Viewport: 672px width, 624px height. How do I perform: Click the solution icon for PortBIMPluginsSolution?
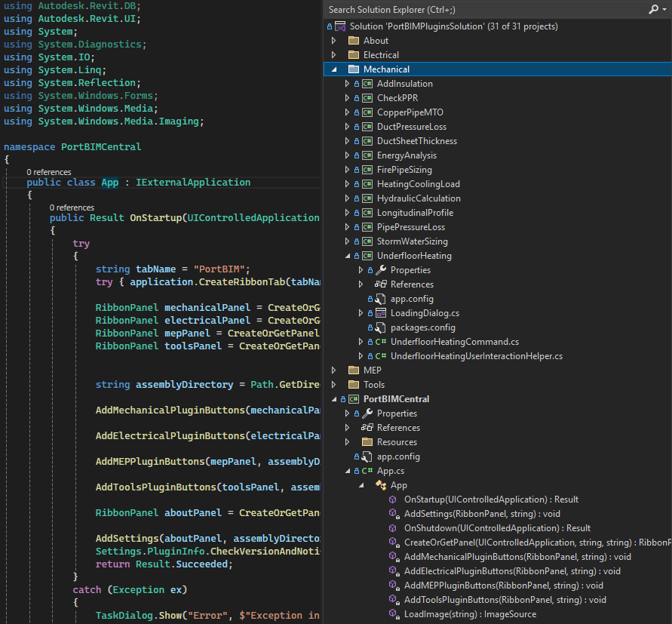[340, 26]
